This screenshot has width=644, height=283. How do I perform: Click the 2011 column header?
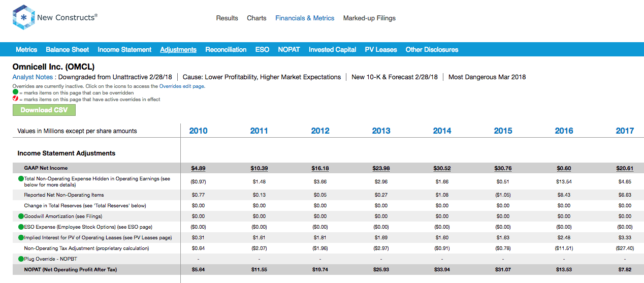coord(259,131)
